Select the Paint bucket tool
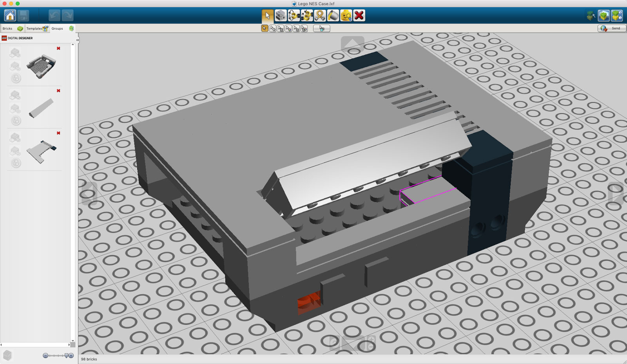 (333, 16)
